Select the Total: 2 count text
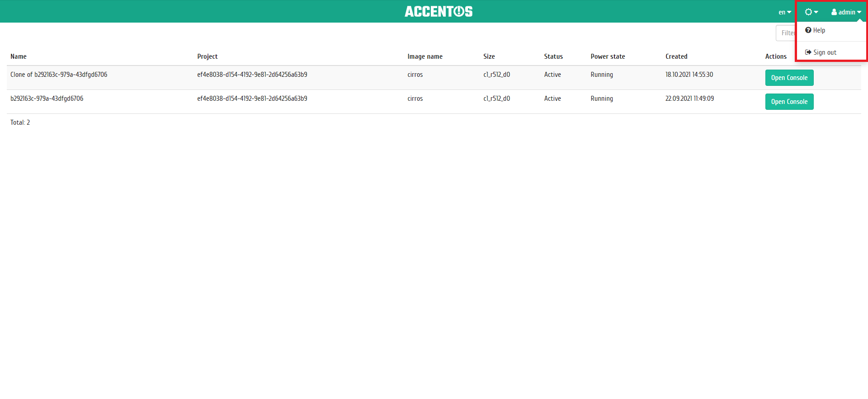 point(20,122)
